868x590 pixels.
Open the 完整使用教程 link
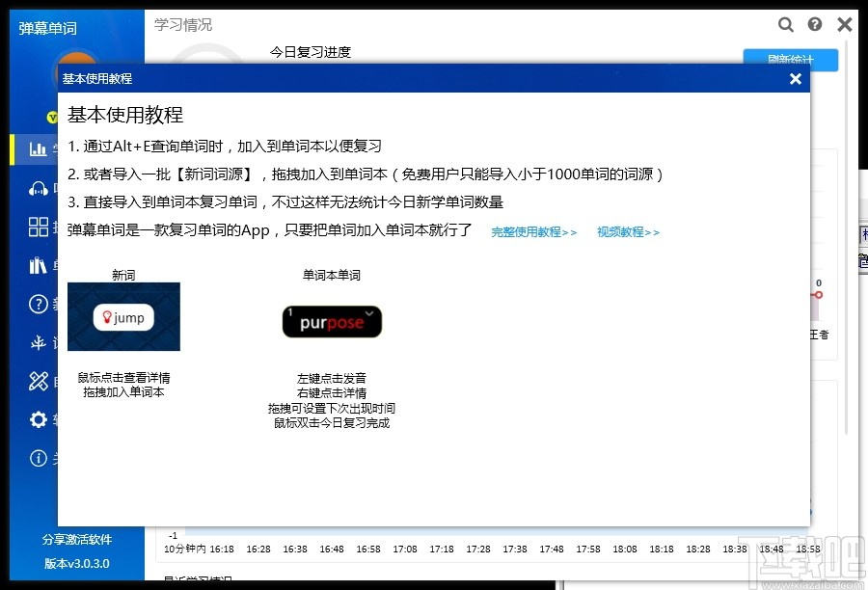(x=533, y=231)
